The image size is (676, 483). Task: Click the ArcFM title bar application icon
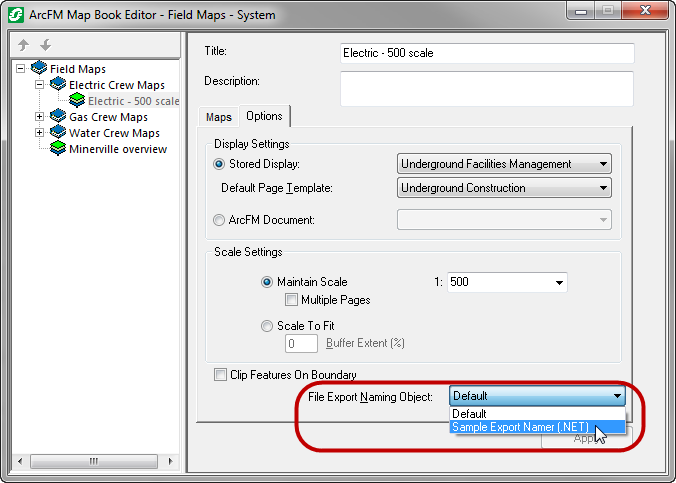pos(17,15)
